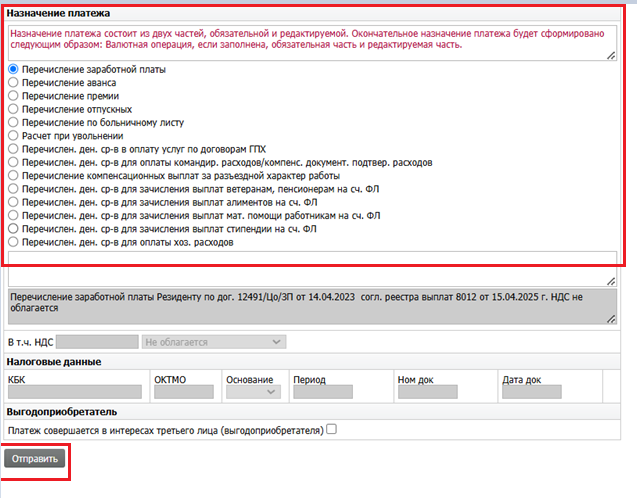Choose 'Перечисление премии' payment purpose
Viewport: 637px width, 498px height.
click(x=13, y=95)
